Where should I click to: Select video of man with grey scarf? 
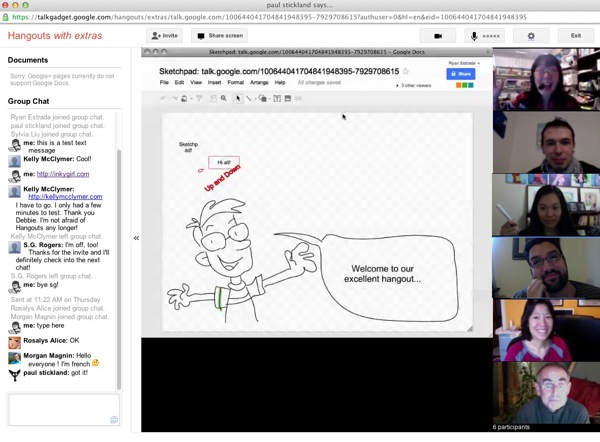point(546,142)
